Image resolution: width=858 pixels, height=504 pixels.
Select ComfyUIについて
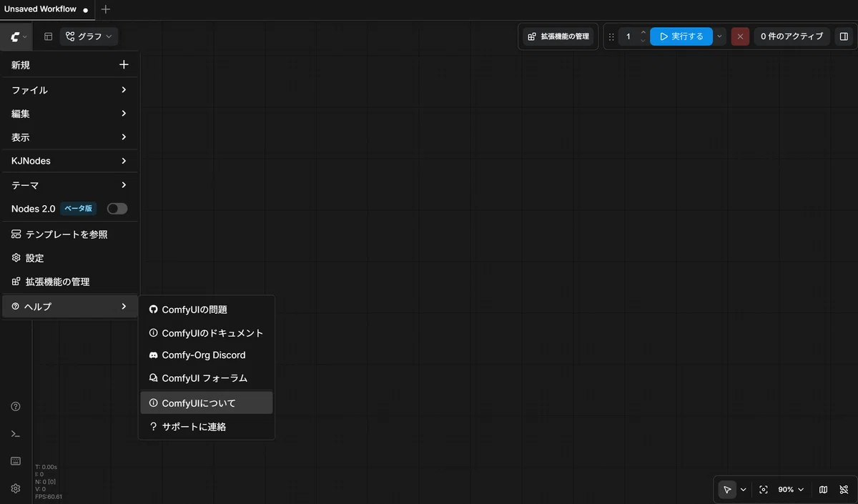point(207,403)
